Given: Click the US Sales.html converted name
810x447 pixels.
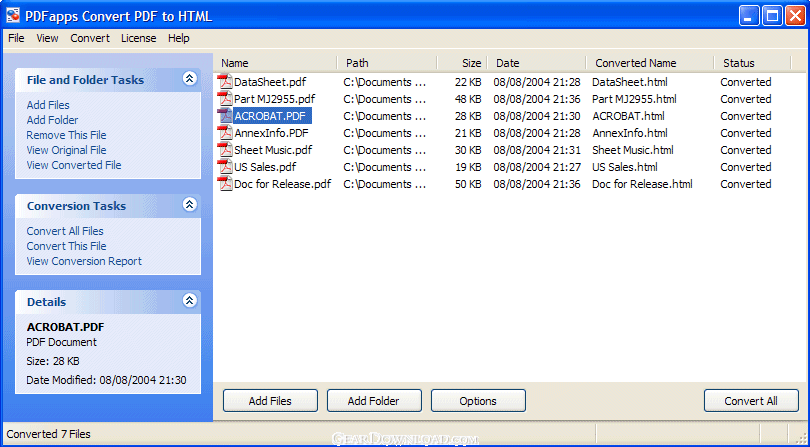Looking at the screenshot, I should click(x=625, y=167).
